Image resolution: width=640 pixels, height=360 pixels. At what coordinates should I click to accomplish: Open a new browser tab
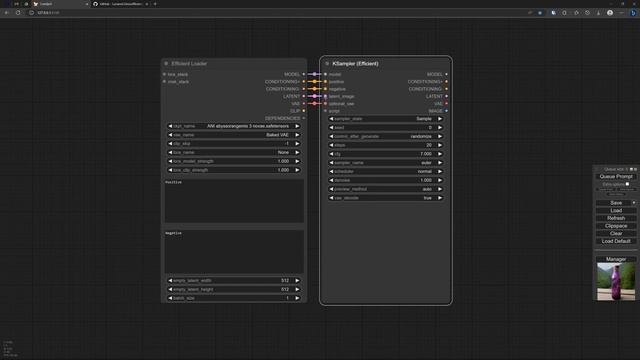pyautogui.click(x=155, y=4)
